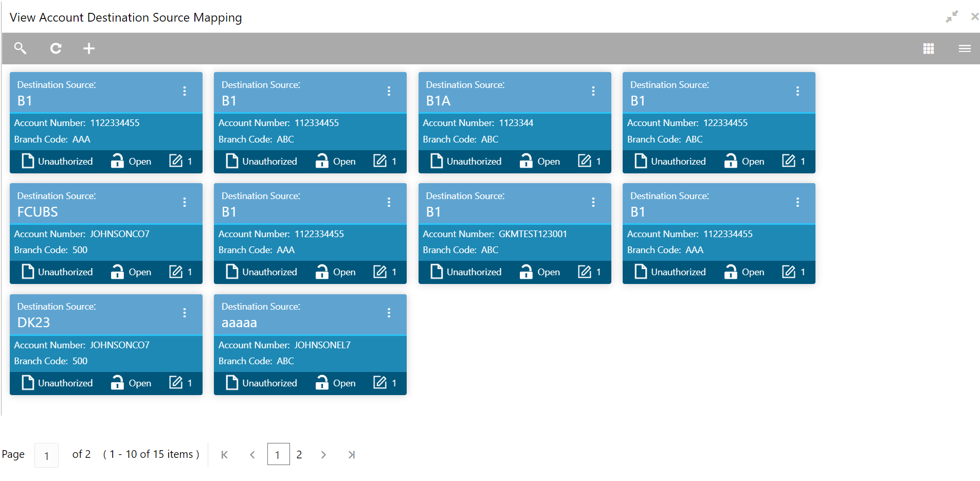Click the document icon on the GKMTEST123001 card
The height and width of the screenshot is (481, 980).
click(437, 272)
